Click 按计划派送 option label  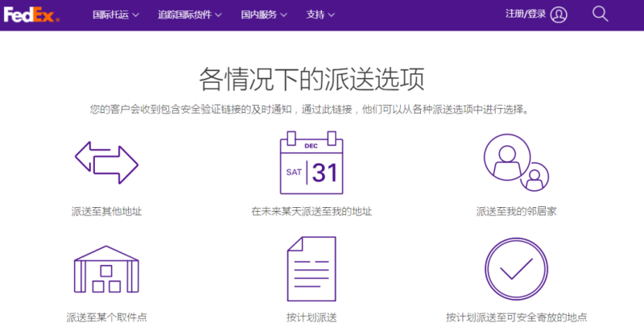click(311, 317)
